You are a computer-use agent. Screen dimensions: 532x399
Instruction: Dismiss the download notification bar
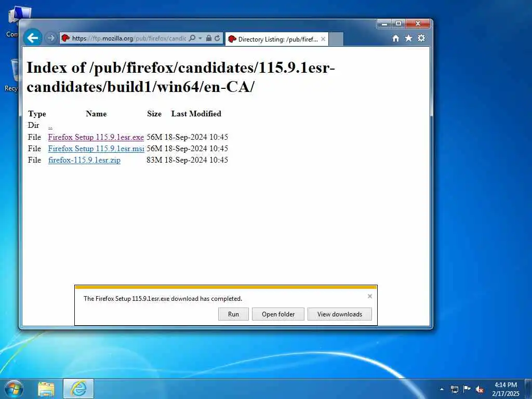pos(370,296)
